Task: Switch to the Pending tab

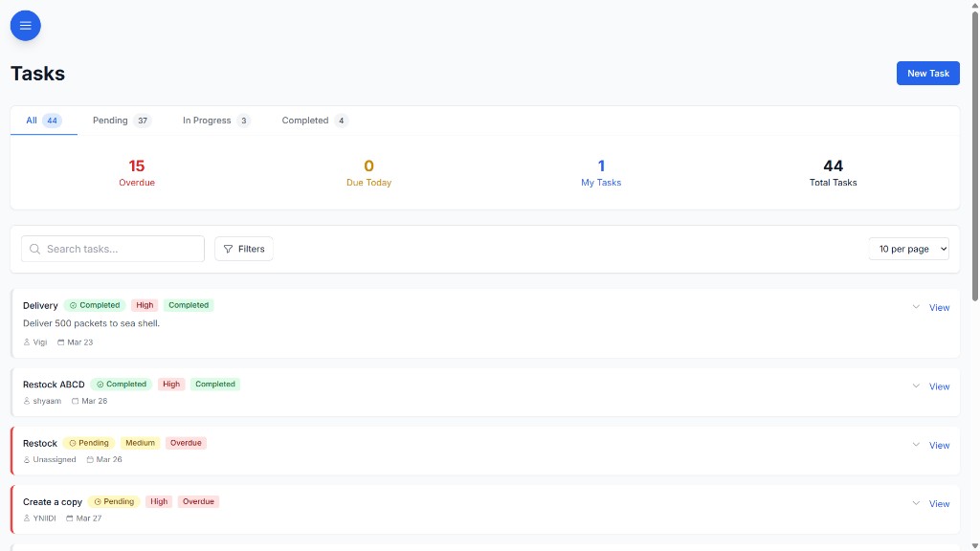Action: [x=122, y=121]
